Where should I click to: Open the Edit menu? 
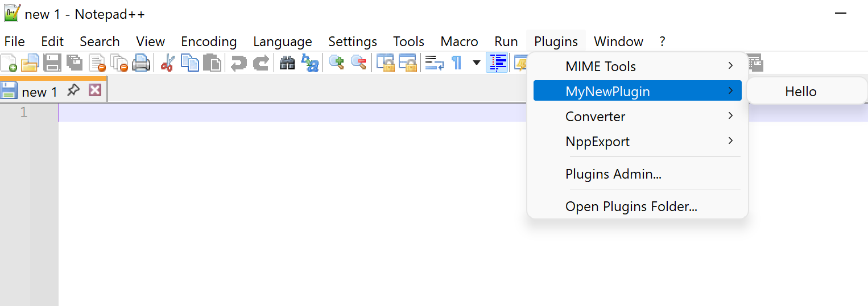tap(52, 42)
